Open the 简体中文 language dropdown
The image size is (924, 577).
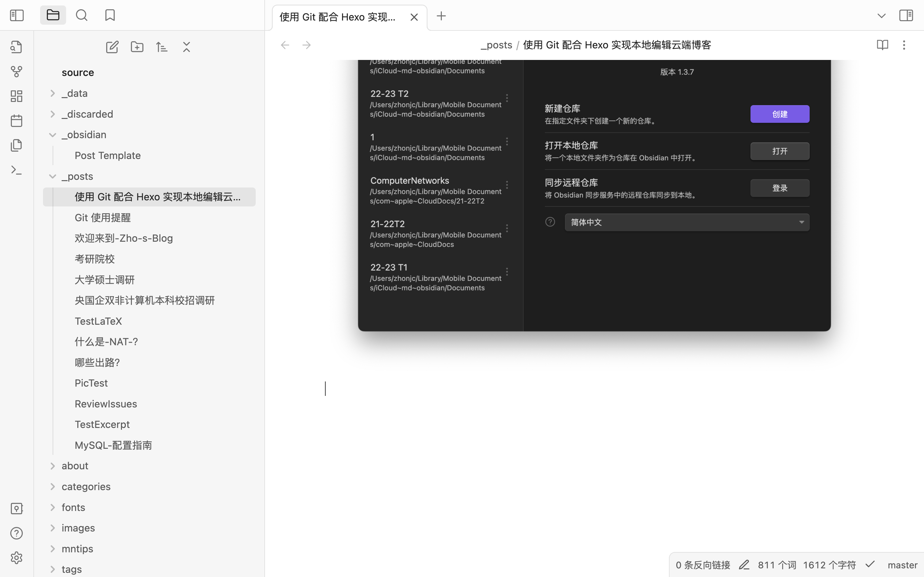pos(686,222)
